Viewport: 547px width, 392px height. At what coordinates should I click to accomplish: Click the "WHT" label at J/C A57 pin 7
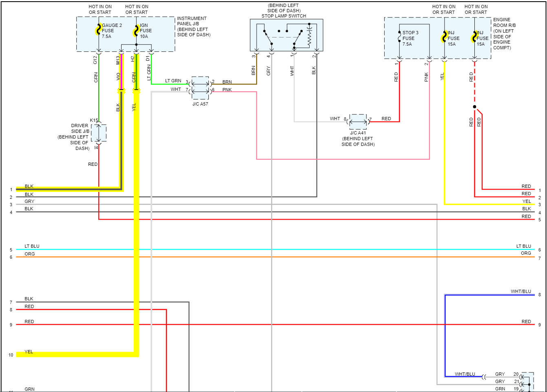(176, 89)
